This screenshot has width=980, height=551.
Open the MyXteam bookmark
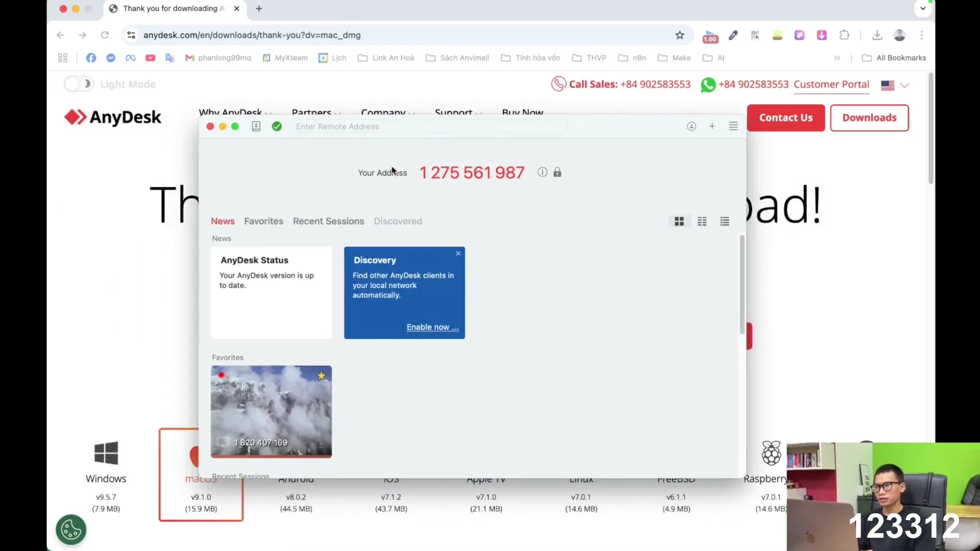tap(285, 58)
